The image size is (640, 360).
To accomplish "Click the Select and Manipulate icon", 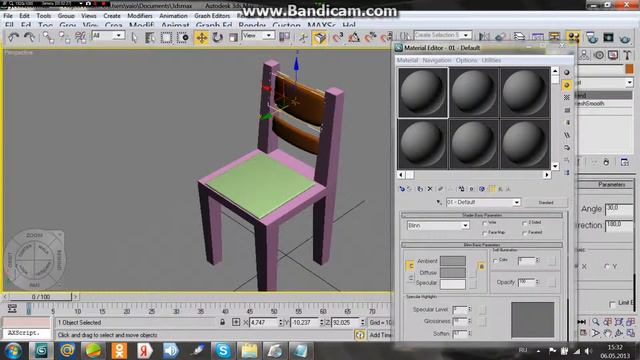I will 303,38.
